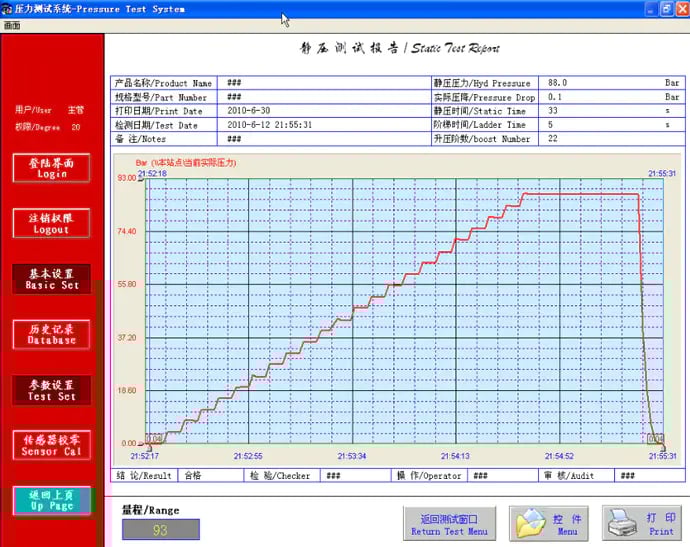Select the Notes value field
Screen dimensions: 690x547
coord(324,139)
